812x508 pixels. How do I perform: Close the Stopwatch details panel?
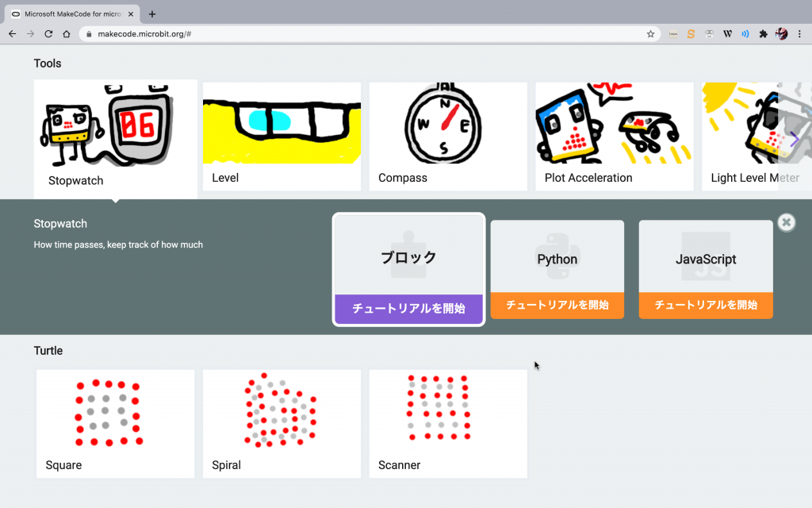pyautogui.click(x=786, y=222)
